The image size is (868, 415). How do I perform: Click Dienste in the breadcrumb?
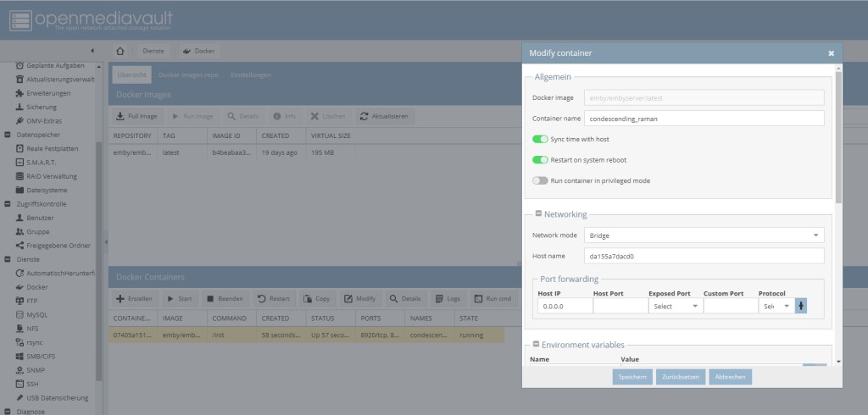click(x=153, y=51)
